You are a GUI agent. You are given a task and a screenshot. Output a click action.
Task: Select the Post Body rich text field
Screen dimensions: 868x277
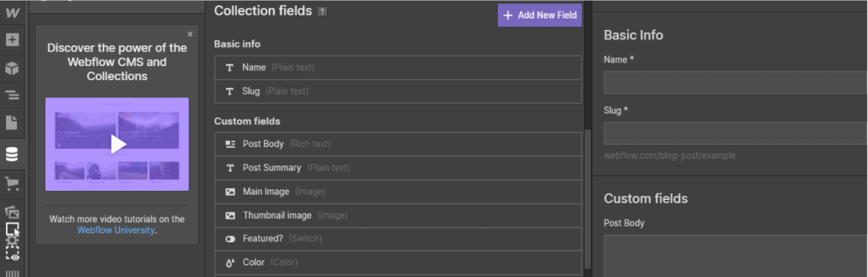tap(398, 144)
